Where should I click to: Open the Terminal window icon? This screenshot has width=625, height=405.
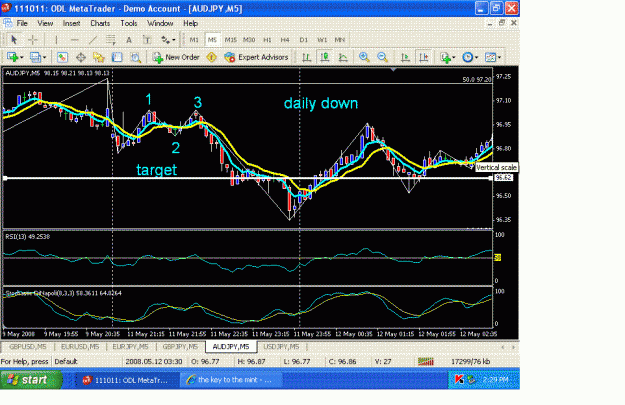click(x=117, y=57)
